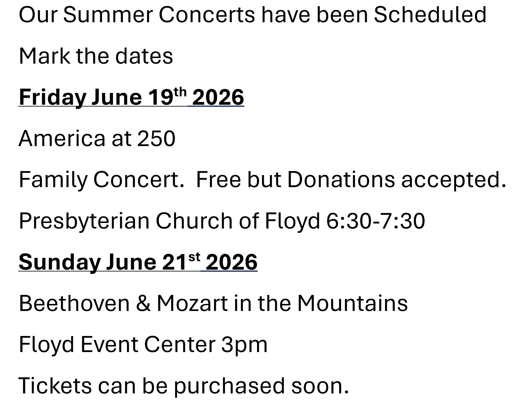Click the "3pm" time text
Image resolution: width=532 pixels, height=403 pixels.
tap(244, 345)
